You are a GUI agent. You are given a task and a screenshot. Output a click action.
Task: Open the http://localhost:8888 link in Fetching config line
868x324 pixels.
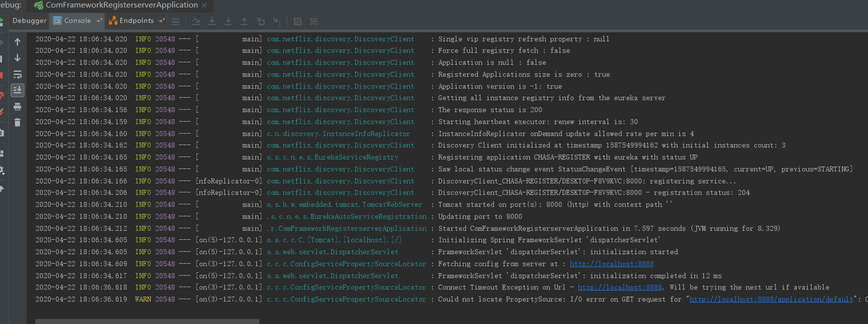pos(612,264)
